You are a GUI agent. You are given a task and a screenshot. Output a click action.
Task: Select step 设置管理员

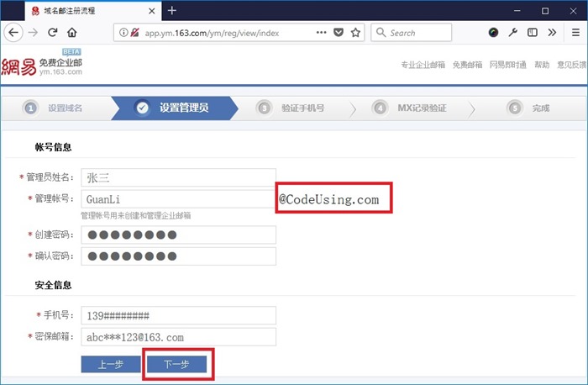[175, 108]
